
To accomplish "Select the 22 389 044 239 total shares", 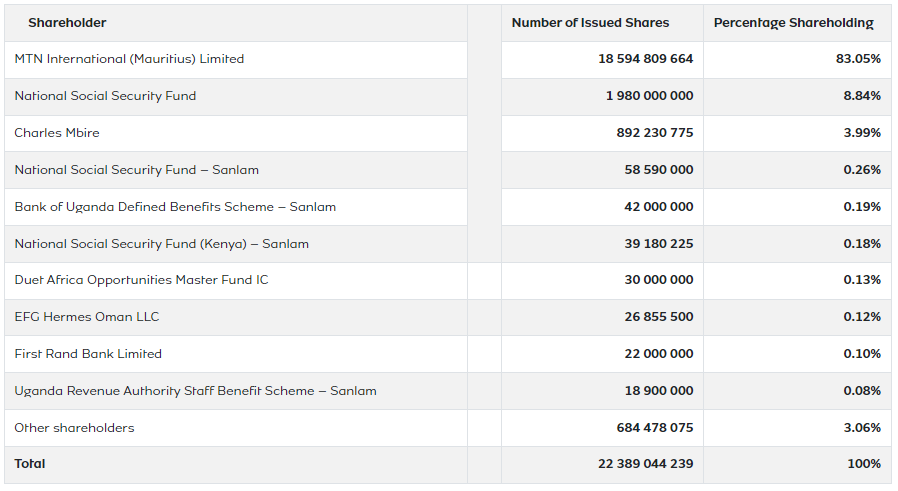I will click(x=645, y=464).
